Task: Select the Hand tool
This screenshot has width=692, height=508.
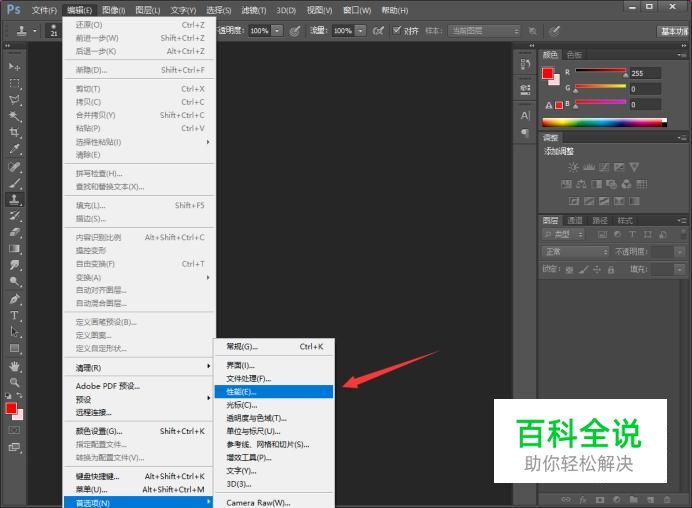Action: [14, 366]
